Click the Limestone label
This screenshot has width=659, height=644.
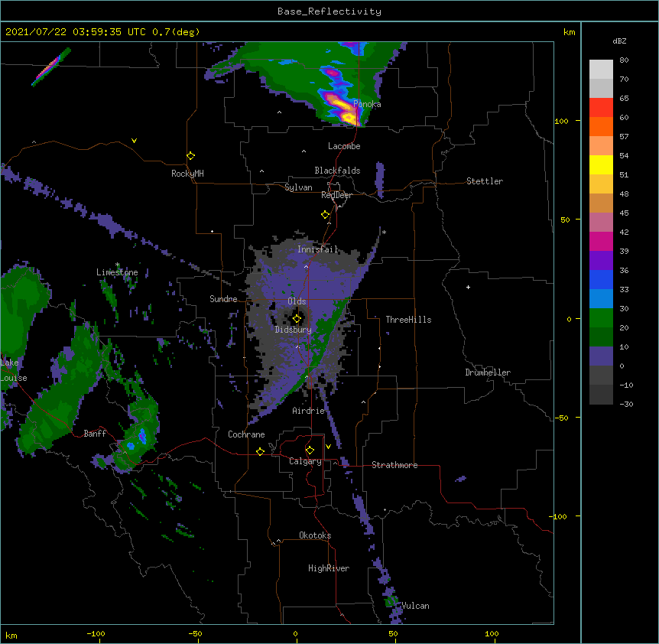117,272
